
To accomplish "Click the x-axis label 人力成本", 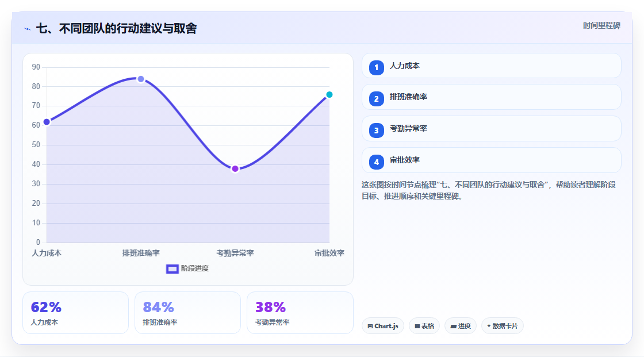I will [x=47, y=254].
